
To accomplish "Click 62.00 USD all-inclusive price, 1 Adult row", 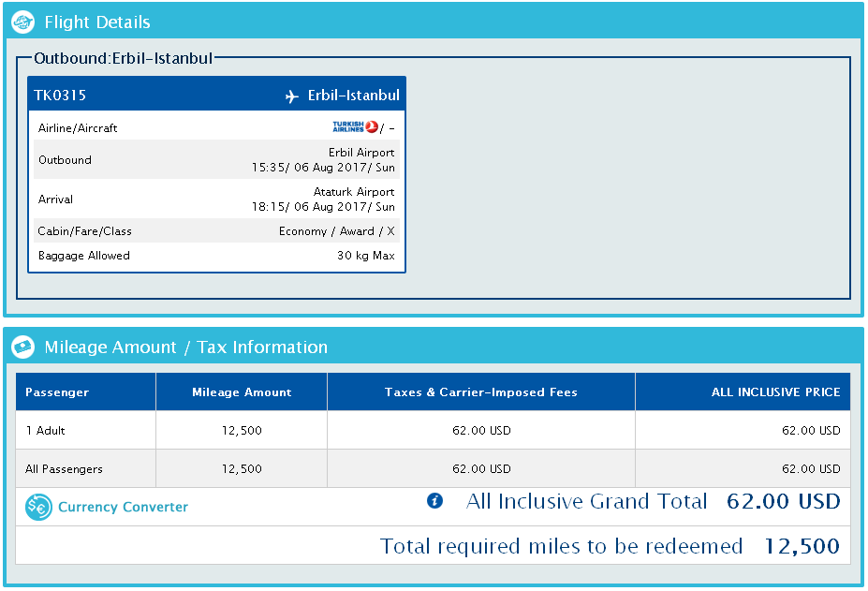I will click(x=811, y=431).
